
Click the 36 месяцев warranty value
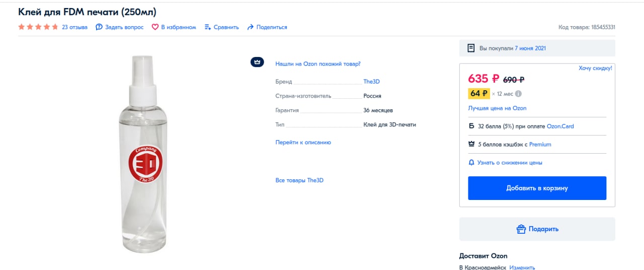(378, 110)
